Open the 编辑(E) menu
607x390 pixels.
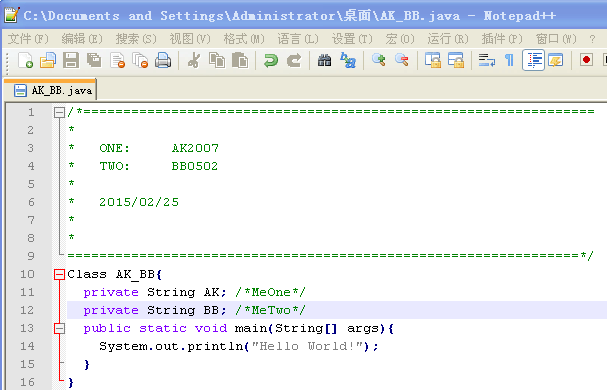[x=82, y=39]
